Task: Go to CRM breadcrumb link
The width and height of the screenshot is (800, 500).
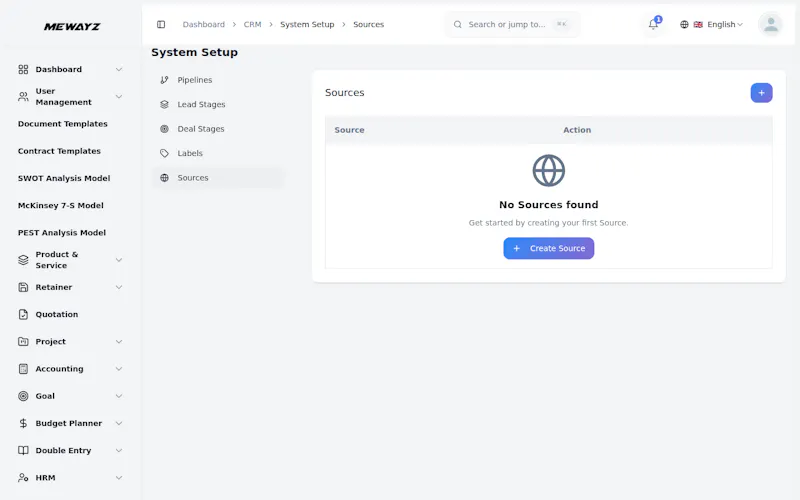Action: click(252, 24)
